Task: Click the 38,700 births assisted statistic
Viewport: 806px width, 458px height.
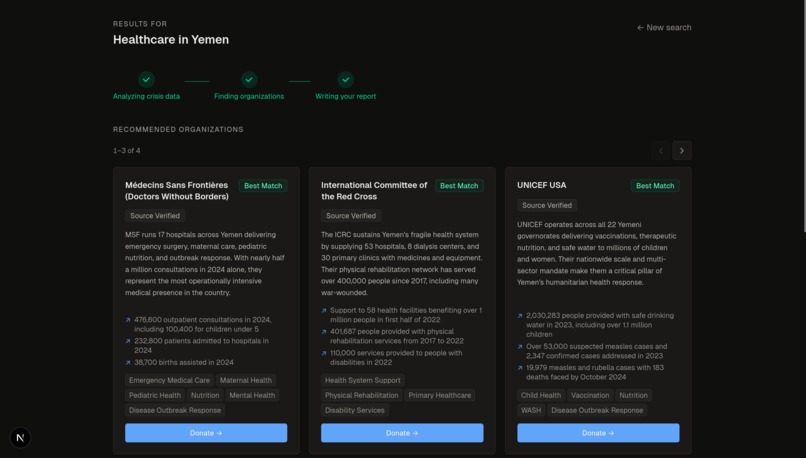Action: [x=184, y=362]
